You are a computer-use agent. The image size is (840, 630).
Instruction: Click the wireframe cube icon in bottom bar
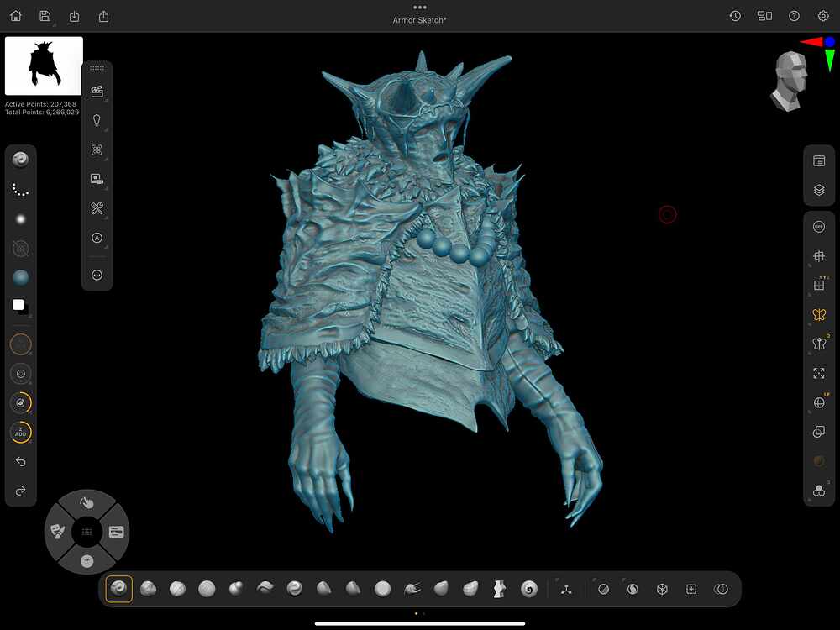tap(662, 590)
